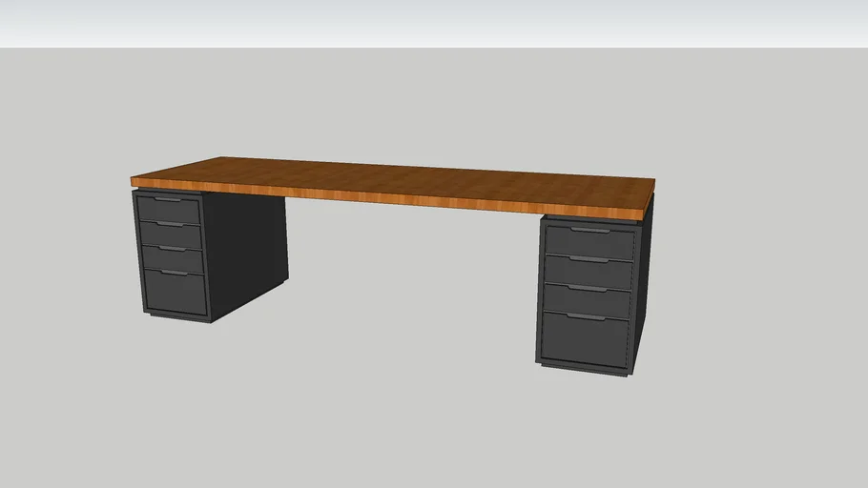868x488 pixels.
Task: Select the top drawer of the left cabinet
Action: pos(169,212)
